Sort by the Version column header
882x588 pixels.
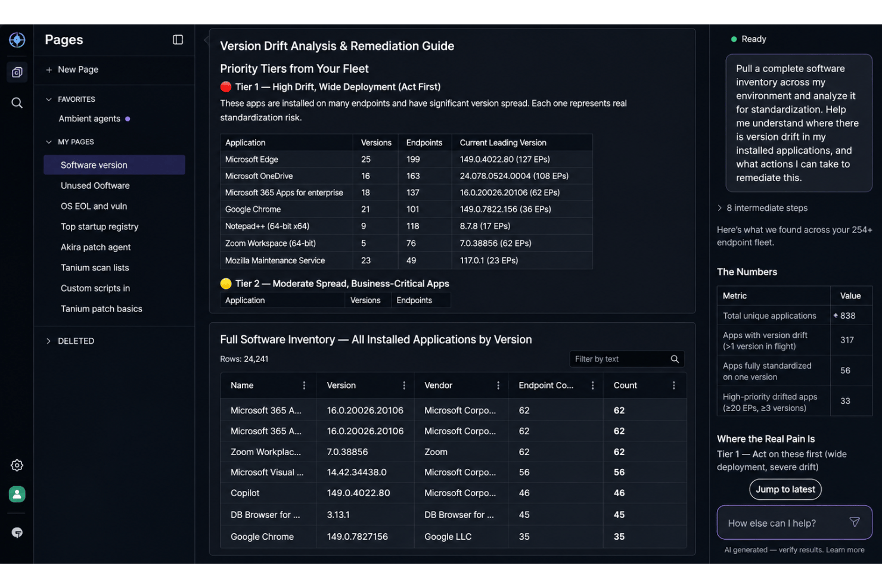click(x=341, y=385)
